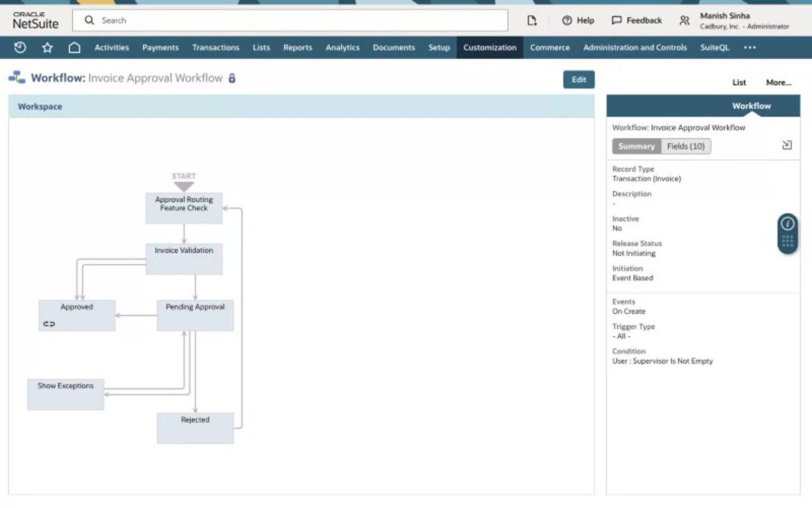This screenshot has height=508, width=812.
Task: Click the Feedback speech bubble icon
Action: tap(617, 20)
